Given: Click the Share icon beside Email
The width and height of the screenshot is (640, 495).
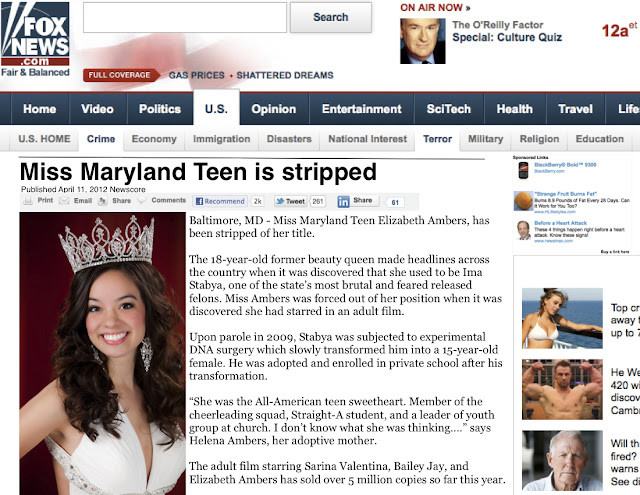Looking at the screenshot, I should 102,201.
